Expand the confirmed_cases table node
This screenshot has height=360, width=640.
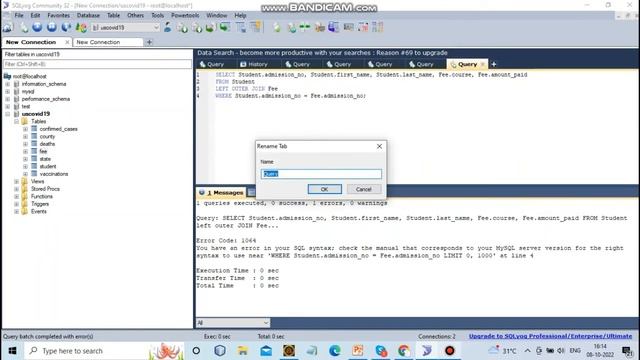(25, 129)
